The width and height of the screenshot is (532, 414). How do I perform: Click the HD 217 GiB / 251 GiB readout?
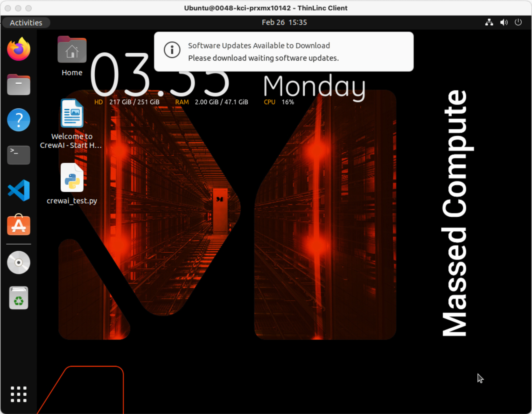pyautogui.click(x=127, y=102)
